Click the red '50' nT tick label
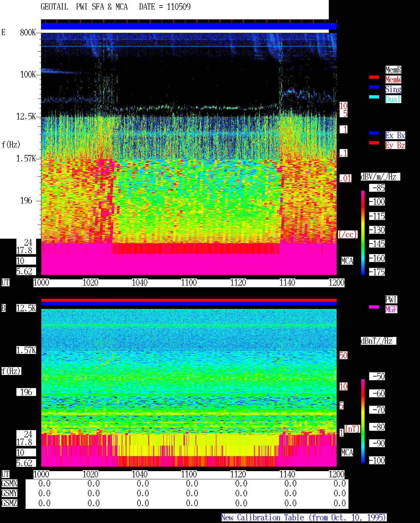 coord(343,355)
